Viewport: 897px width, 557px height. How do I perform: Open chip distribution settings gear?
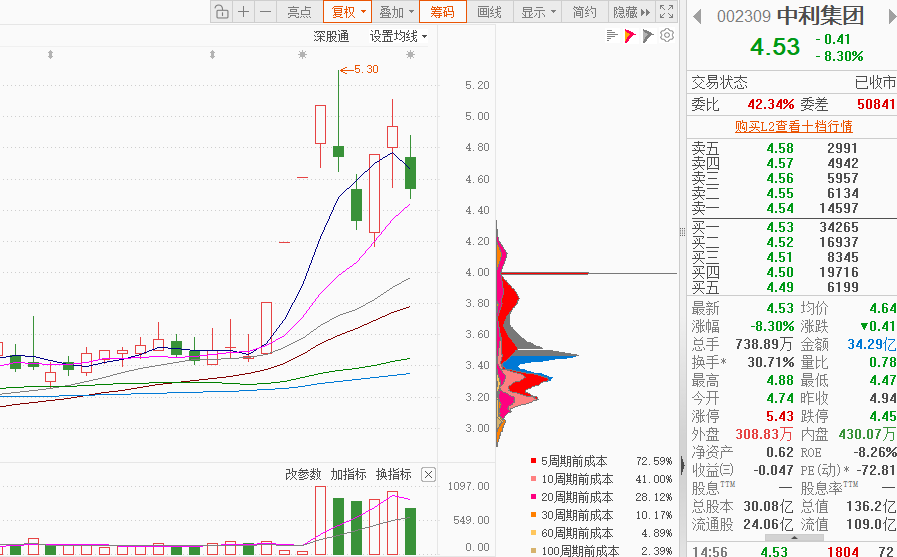click(667, 35)
